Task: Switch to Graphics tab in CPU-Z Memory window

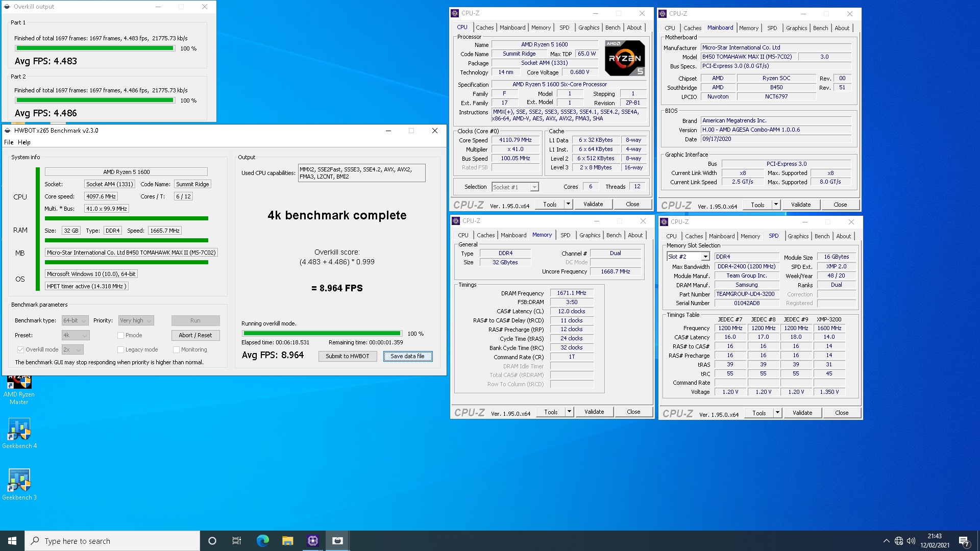Action: click(590, 235)
